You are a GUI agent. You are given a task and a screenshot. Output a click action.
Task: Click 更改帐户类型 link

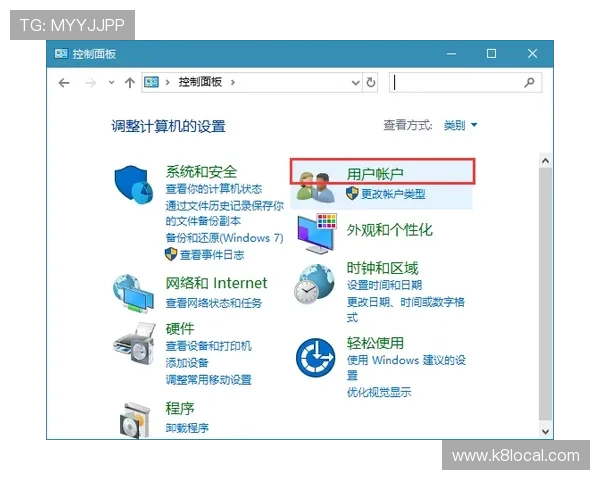point(393,194)
